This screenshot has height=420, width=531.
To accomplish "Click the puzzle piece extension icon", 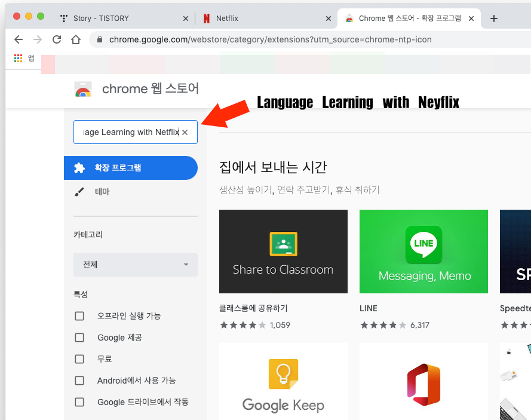I will (x=79, y=168).
